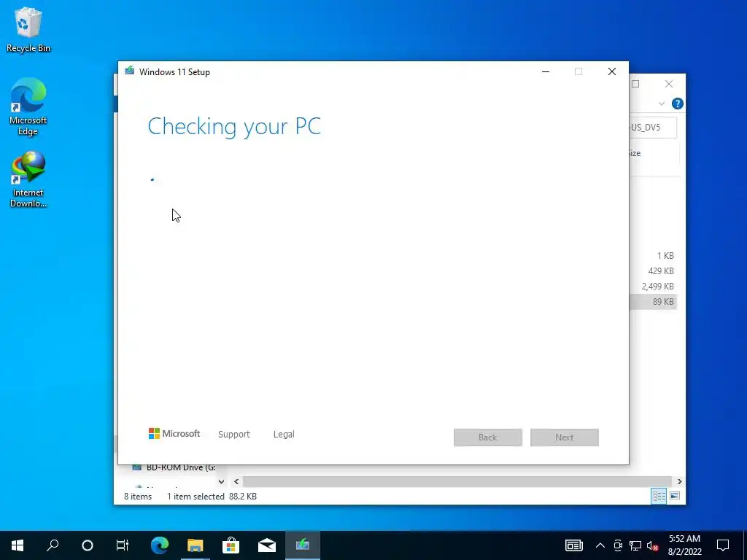Open the Recycle Bin desktop icon
Screen dimensions: 747x560
tap(28, 29)
